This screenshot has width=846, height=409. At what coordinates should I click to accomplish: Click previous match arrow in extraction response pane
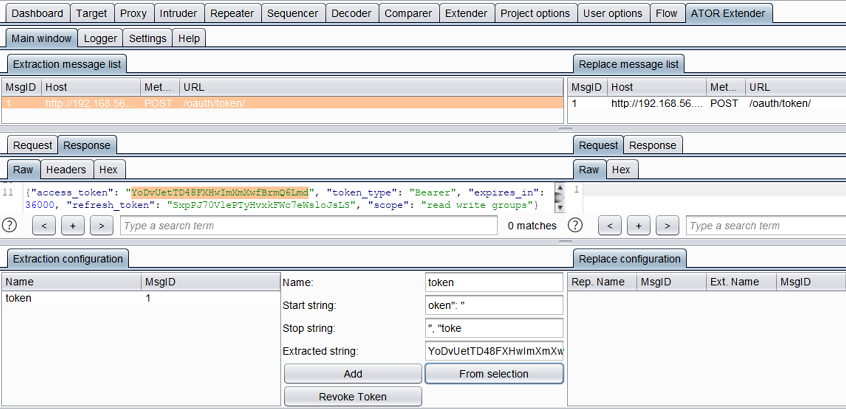pyautogui.click(x=43, y=226)
